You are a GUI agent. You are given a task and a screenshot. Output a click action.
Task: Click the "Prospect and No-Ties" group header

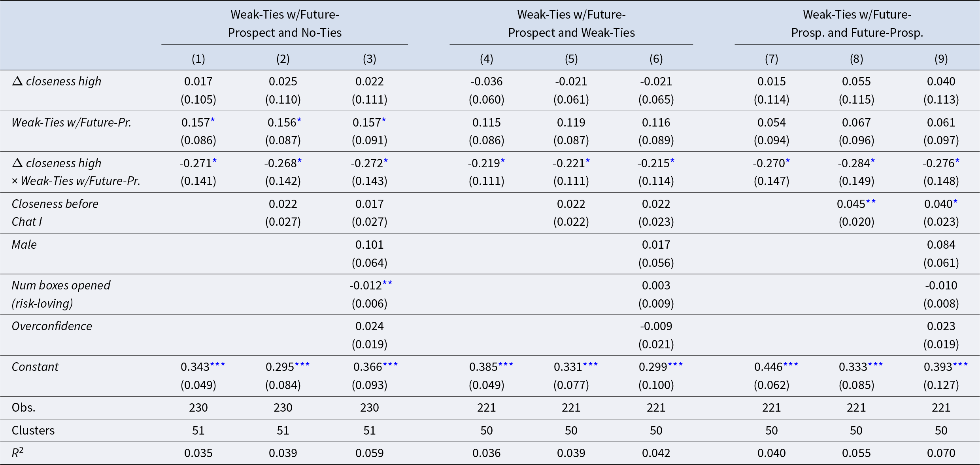coord(285,32)
